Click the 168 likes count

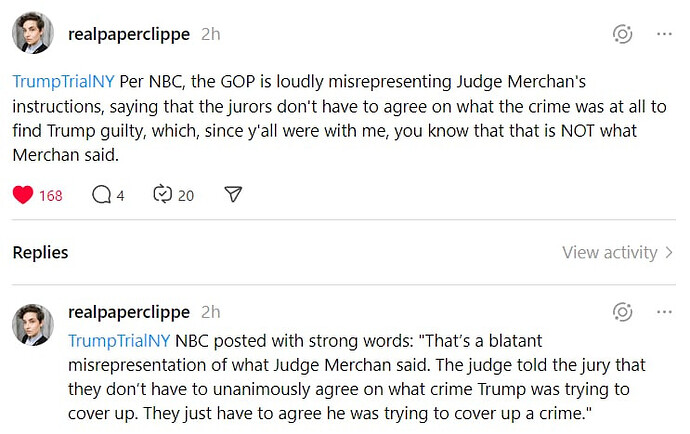coord(51,195)
